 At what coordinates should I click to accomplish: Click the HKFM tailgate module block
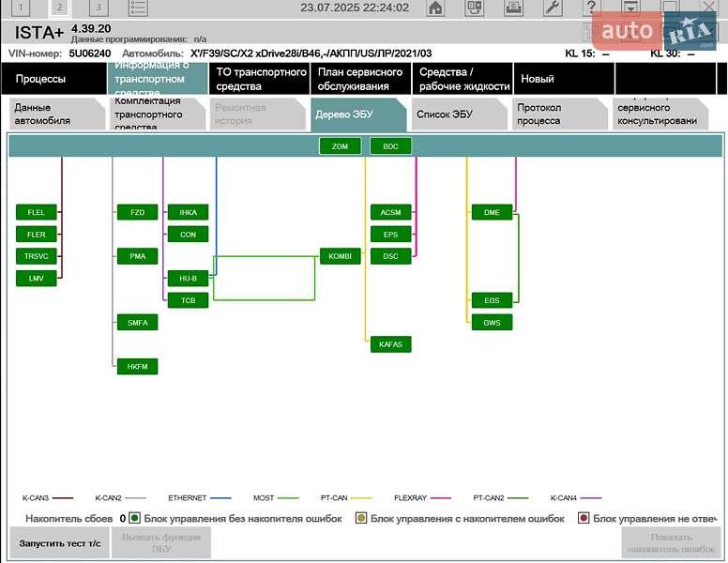(137, 367)
